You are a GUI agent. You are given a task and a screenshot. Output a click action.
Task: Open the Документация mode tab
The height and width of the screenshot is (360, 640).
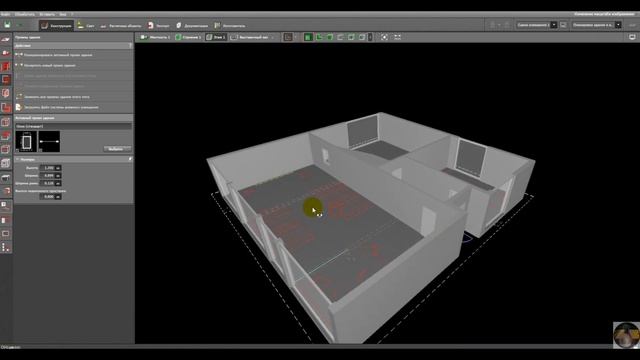[192, 26]
